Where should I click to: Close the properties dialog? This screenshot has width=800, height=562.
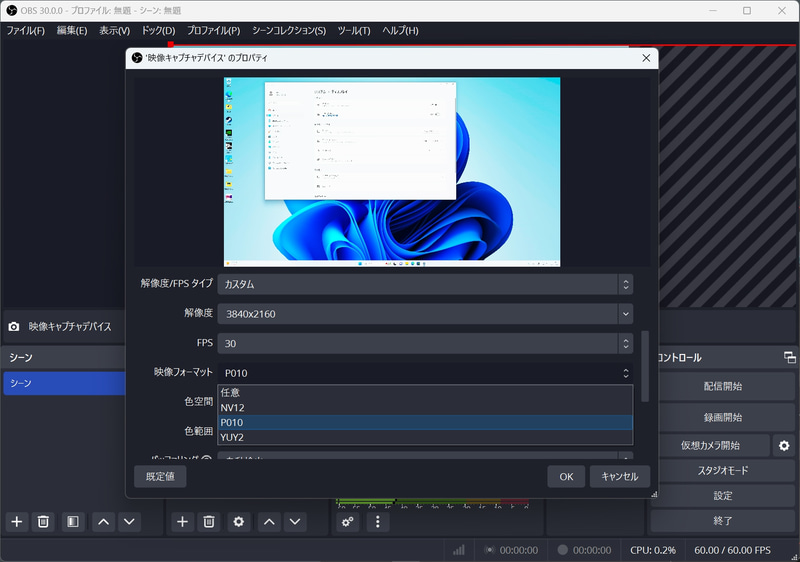[x=646, y=58]
